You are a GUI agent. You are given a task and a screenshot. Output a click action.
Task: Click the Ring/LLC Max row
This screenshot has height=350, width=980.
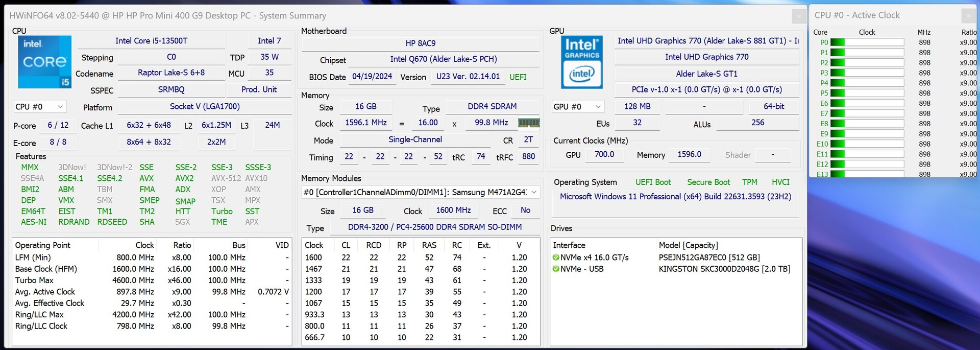click(x=152, y=315)
